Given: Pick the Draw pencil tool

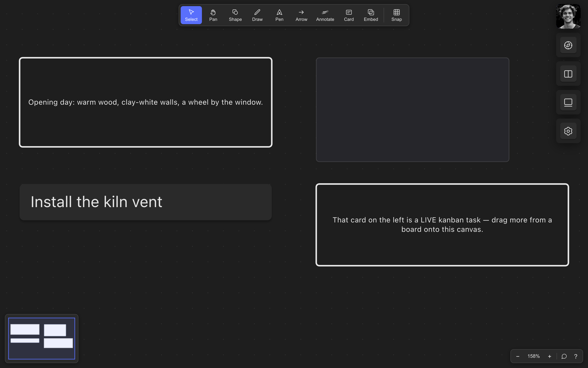Looking at the screenshot, I should pos(257,15).
